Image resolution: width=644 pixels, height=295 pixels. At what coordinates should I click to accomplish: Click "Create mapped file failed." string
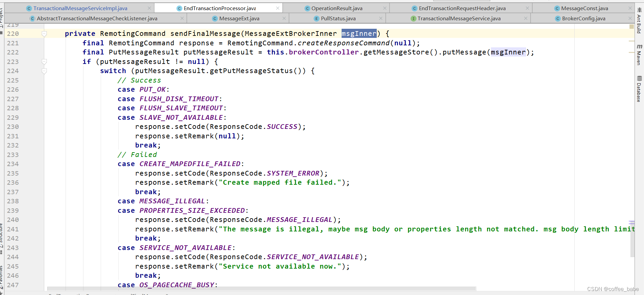pos(280,182)
